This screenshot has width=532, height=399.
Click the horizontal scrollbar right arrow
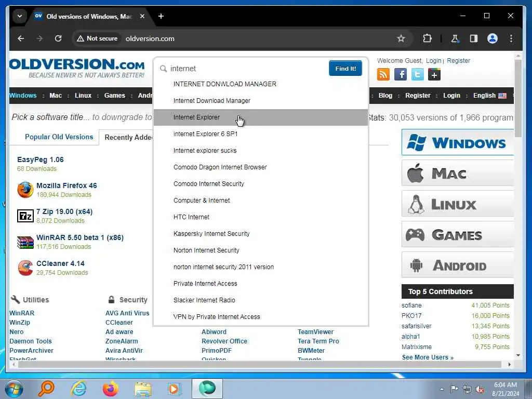(509, 364)
